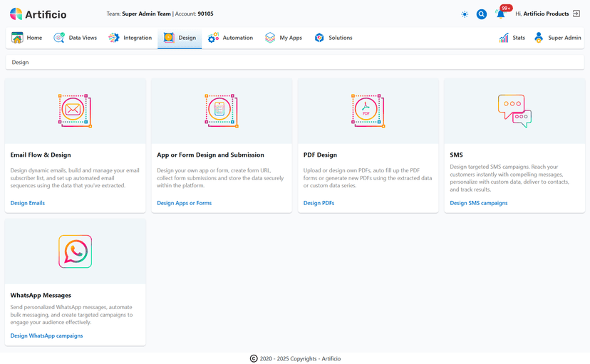
Task: Click the Email Flow envelope icon
Action: (75, 111)
